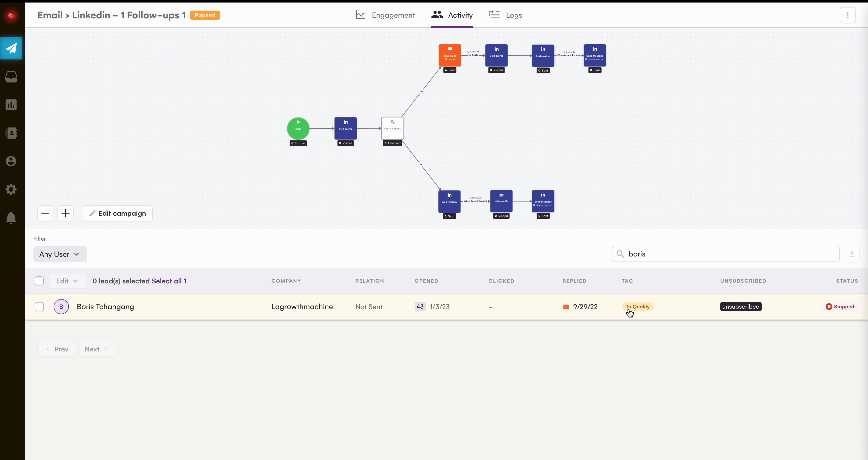Export leads using the download icon

[x=852, y=254]
